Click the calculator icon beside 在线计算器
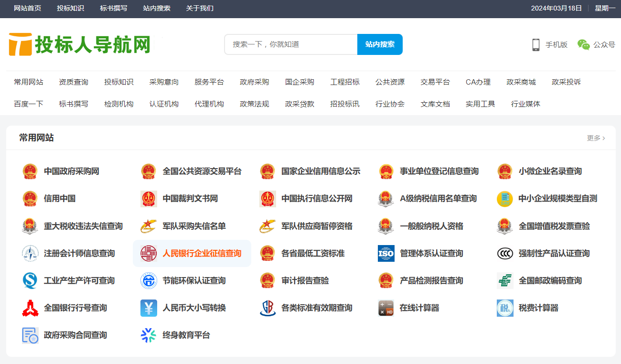This screenshot has height=364, width=621. [386, 308]
